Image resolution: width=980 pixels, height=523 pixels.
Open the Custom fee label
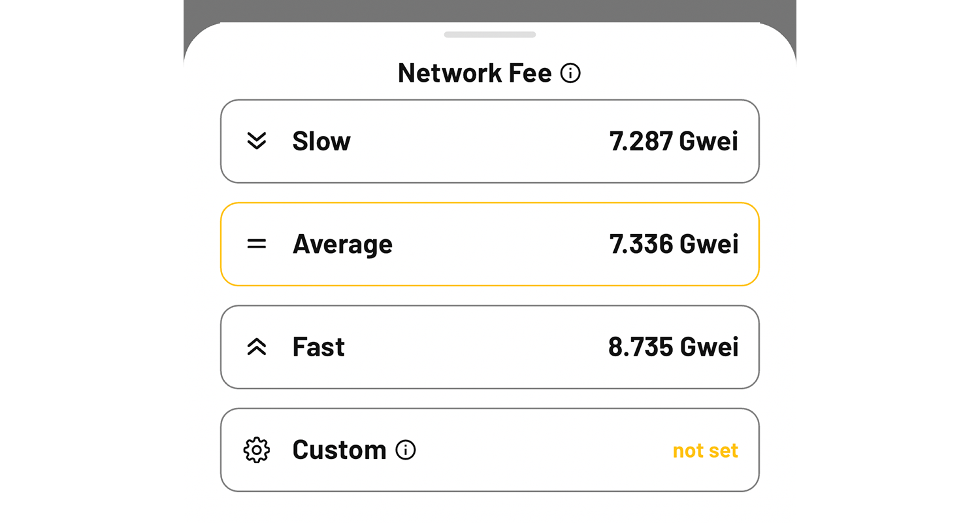point(339,450)
